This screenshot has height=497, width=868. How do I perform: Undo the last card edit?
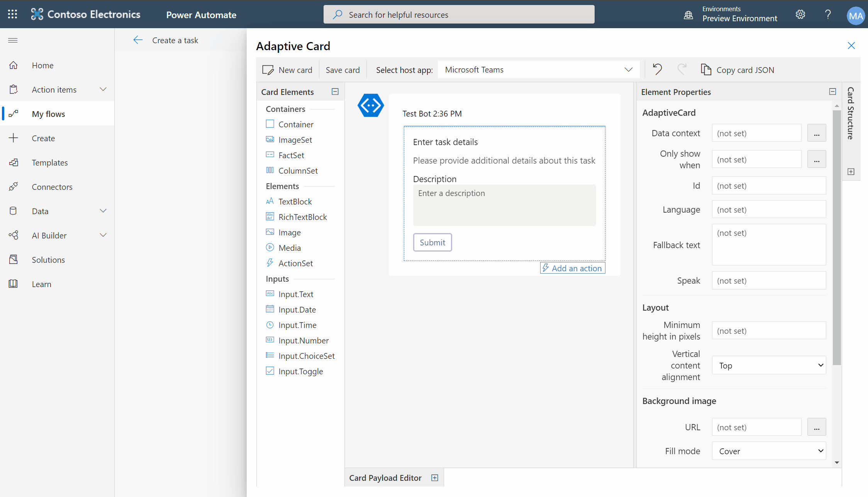click(657, 69)
